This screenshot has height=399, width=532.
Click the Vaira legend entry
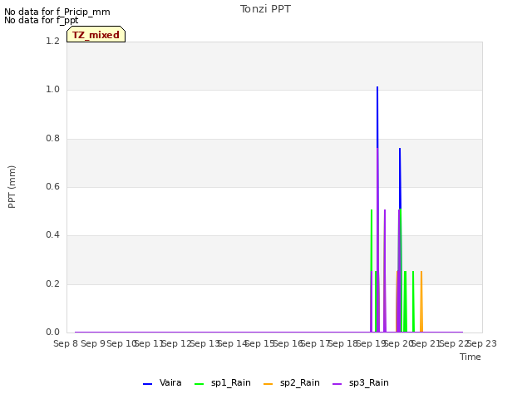point(162,383)
